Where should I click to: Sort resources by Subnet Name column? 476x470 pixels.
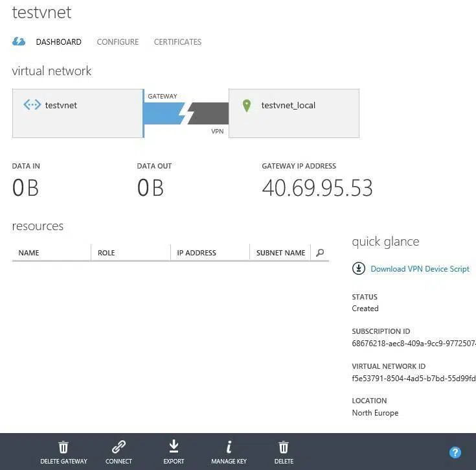(280, 253)
